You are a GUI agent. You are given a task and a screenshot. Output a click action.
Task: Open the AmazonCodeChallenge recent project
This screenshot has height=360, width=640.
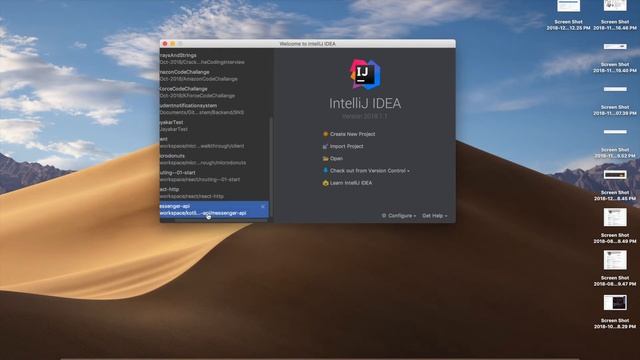pos(214,75)
